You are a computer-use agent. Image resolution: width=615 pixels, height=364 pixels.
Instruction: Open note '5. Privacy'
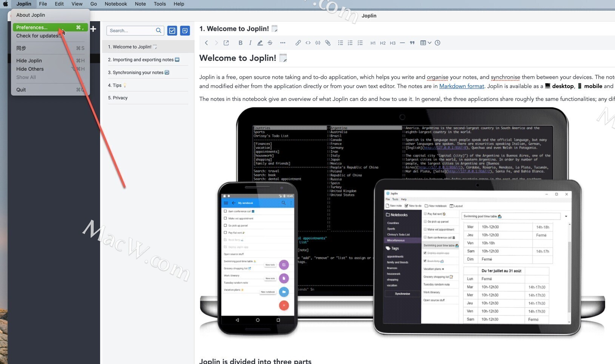coord(148,98)
